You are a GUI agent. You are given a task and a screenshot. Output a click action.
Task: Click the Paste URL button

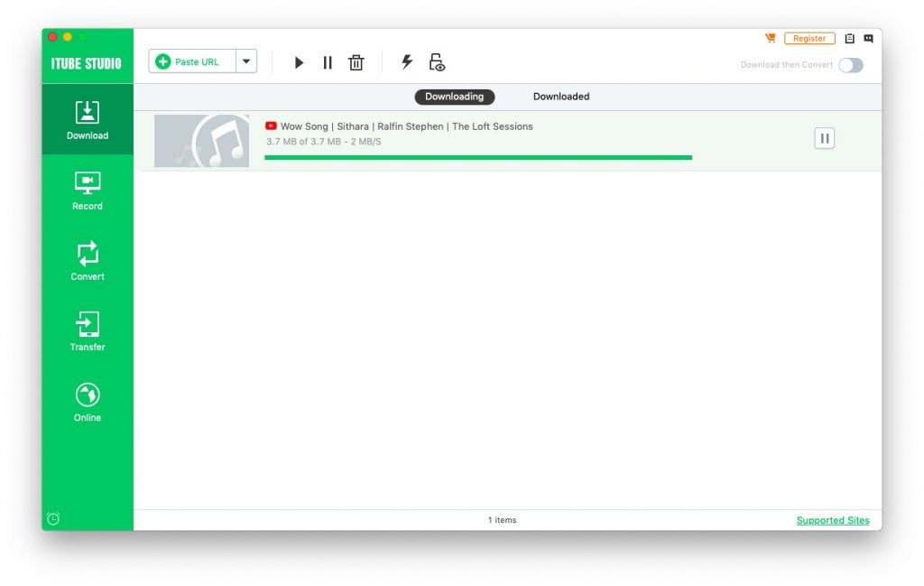tap(192, 61)
